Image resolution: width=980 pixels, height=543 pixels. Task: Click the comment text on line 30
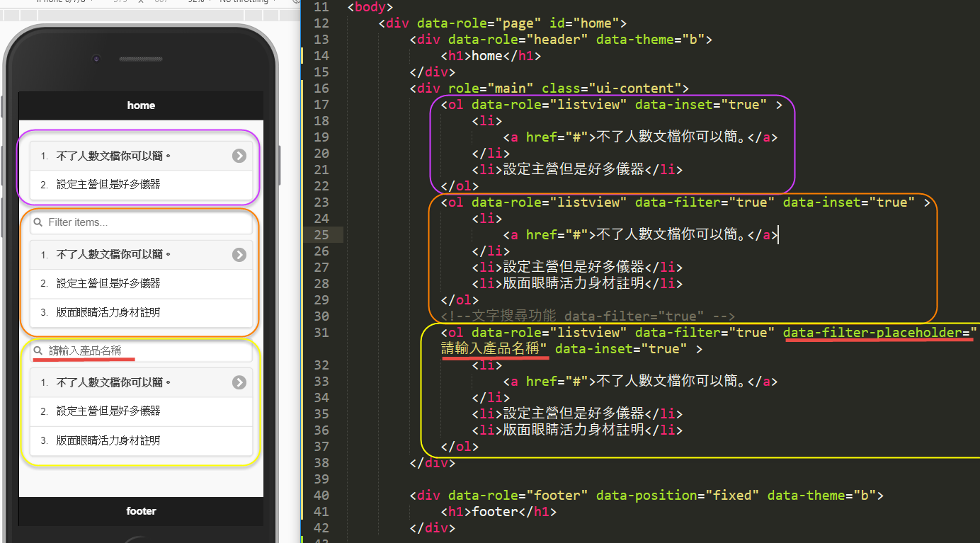(588, 316)
